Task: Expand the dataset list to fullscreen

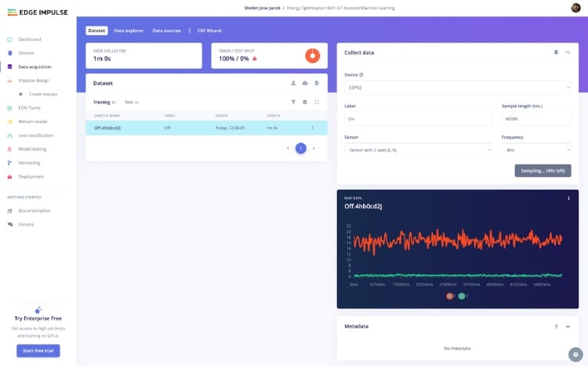Action: [317, 102]
